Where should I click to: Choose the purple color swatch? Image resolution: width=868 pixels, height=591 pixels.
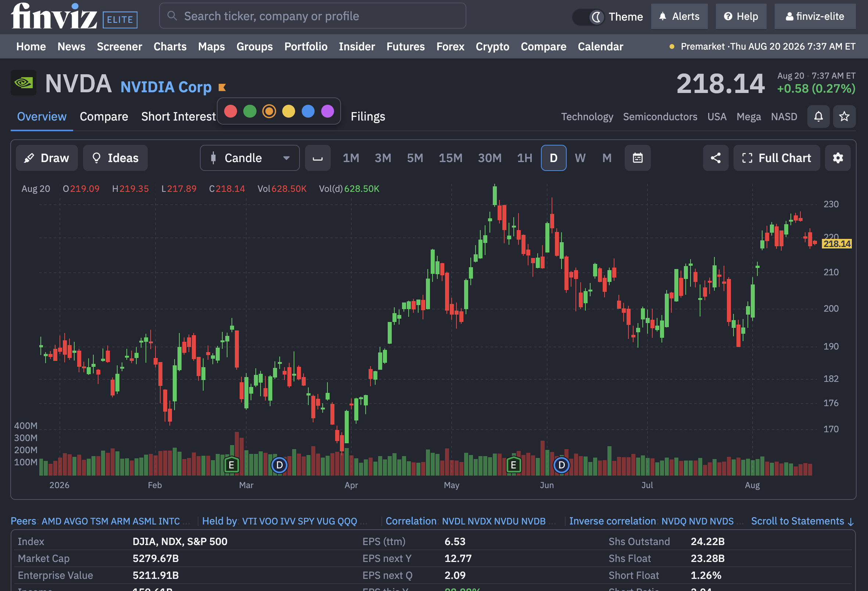(x=327, y=111)
